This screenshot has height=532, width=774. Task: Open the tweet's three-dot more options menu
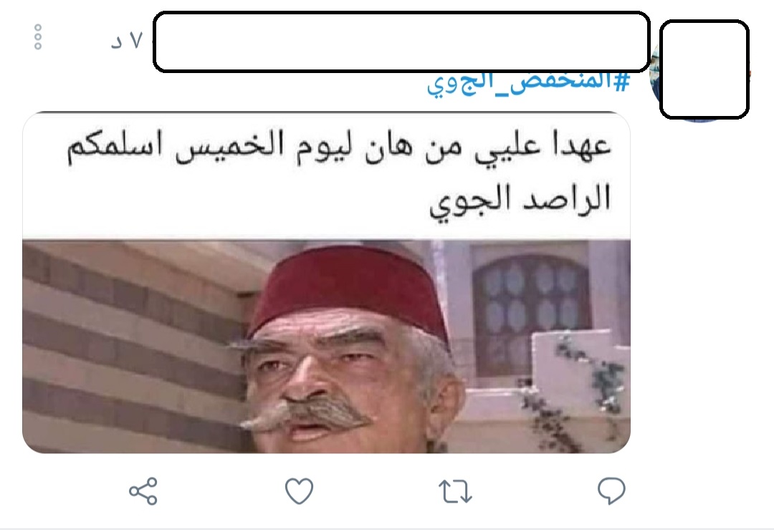click(38, 37)
